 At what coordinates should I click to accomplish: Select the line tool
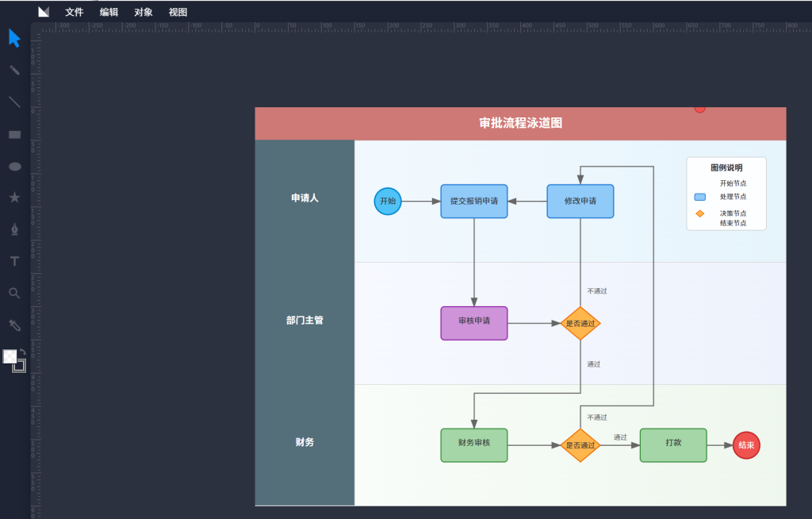tap(14, 102)
